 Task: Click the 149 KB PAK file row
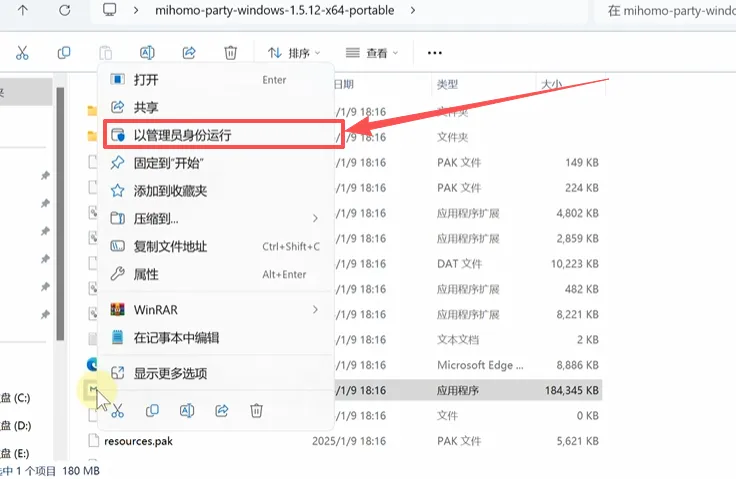[x=468, y=162]
